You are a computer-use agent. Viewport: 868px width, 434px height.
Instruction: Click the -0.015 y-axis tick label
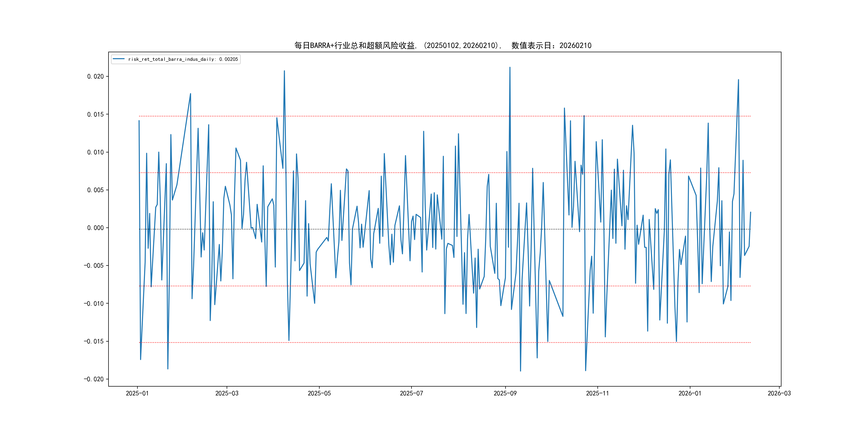coord(94,341)
